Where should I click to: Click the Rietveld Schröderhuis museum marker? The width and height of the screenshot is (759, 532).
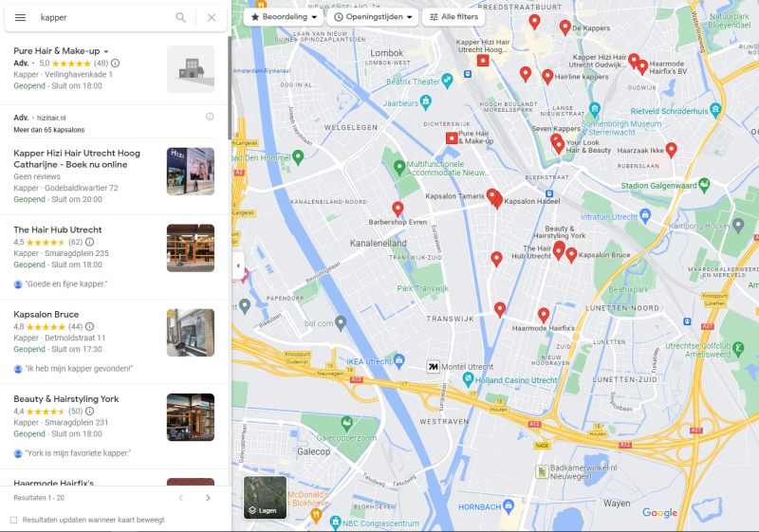(x=715, y=109)
